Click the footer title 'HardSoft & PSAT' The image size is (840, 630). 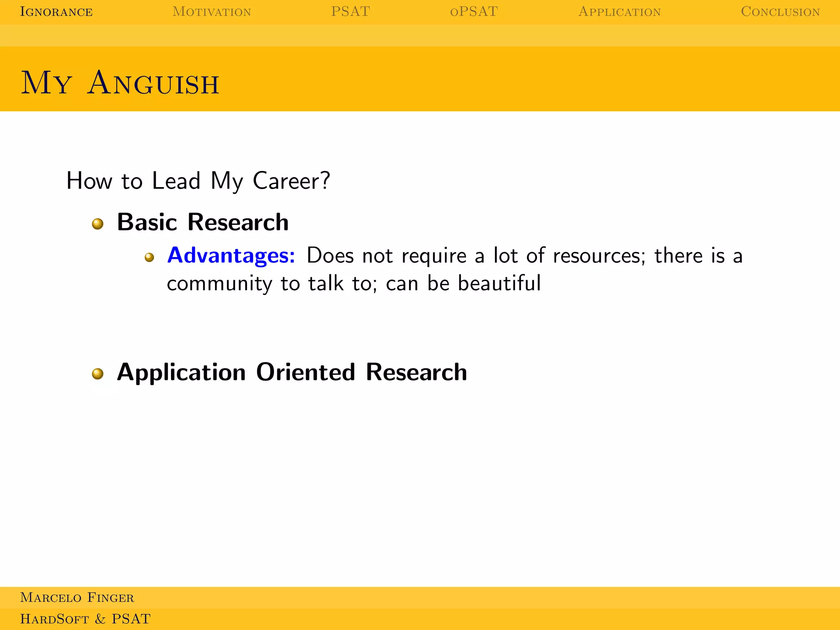tap(85, 619)
